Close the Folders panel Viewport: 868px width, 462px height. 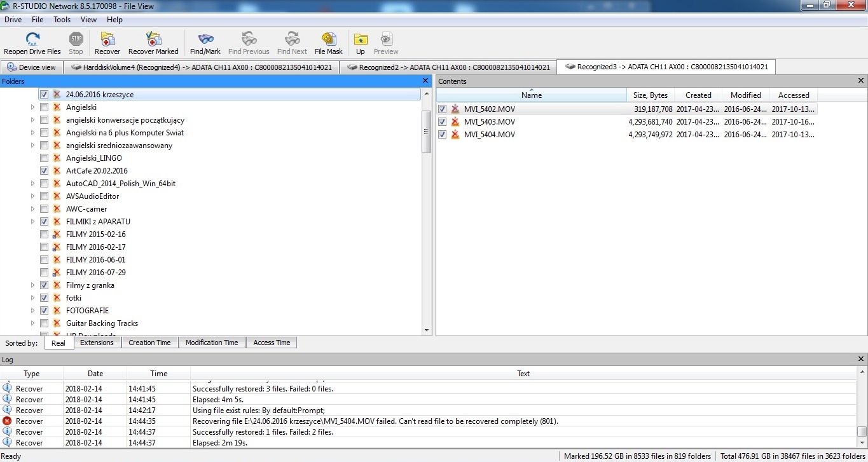click(x=425, y=81)
